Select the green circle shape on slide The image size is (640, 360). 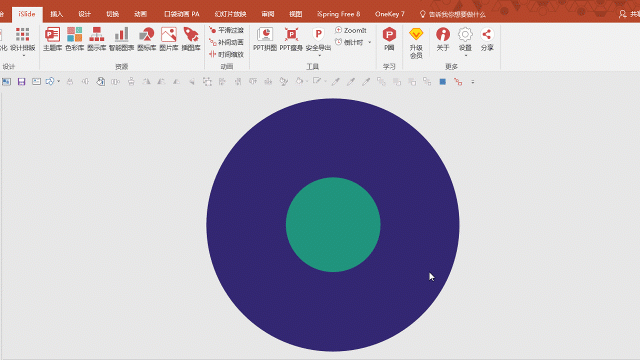pyautogui.click(x=333, y=224)
